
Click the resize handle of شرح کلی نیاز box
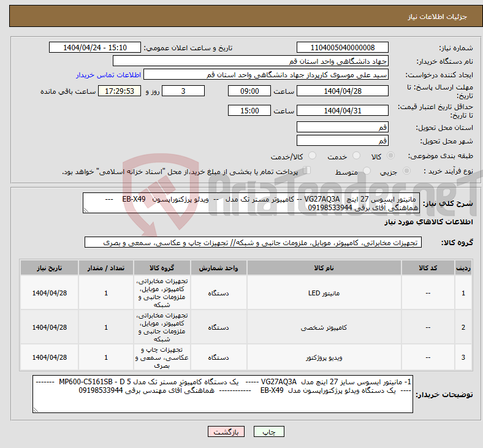pos(86,210)
